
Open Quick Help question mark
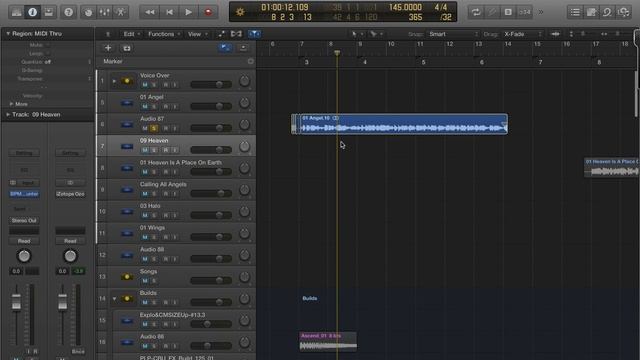(69, 12)
